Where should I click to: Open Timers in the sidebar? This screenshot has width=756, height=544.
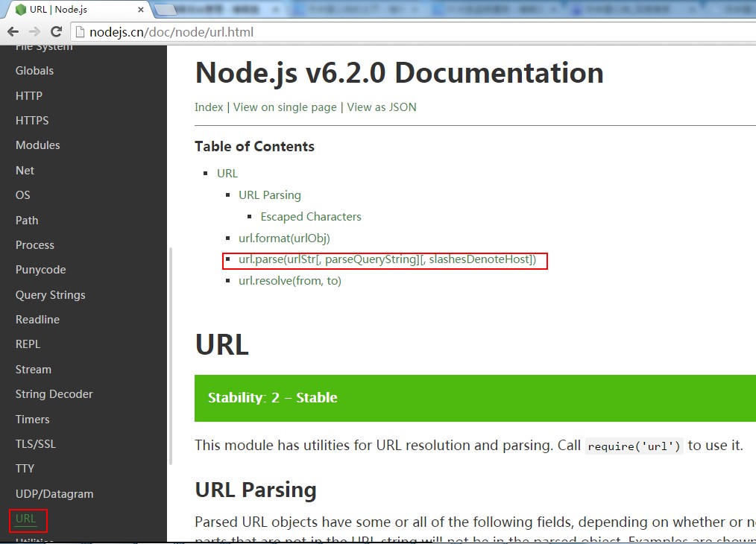click(32, 420)
